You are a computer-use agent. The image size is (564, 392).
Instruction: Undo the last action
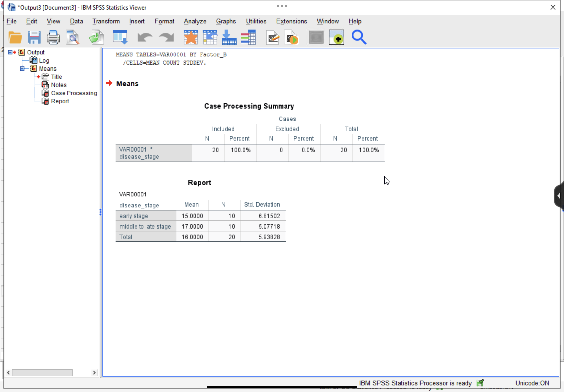click(144, 37)
